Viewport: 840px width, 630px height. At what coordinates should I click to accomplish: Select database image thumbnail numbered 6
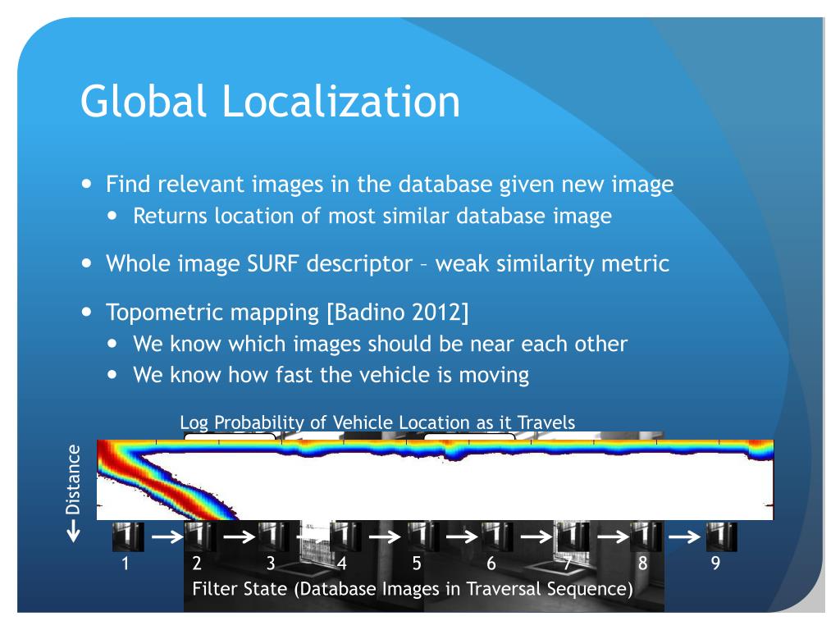click(496, 536)
